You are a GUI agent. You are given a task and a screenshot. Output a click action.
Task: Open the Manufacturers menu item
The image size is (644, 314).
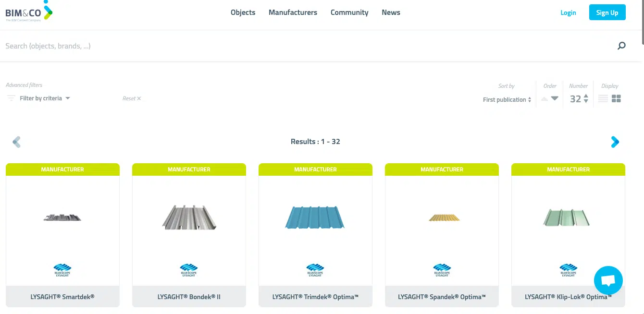click(x=293, y=12)
